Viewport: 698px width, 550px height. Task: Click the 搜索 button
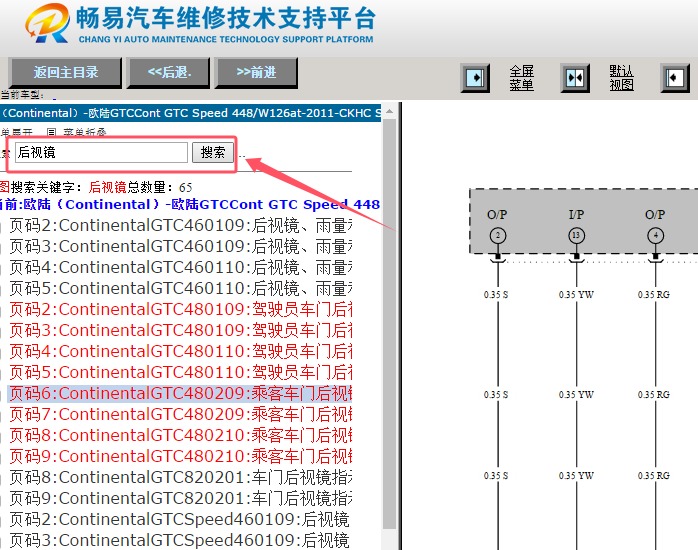213,153
